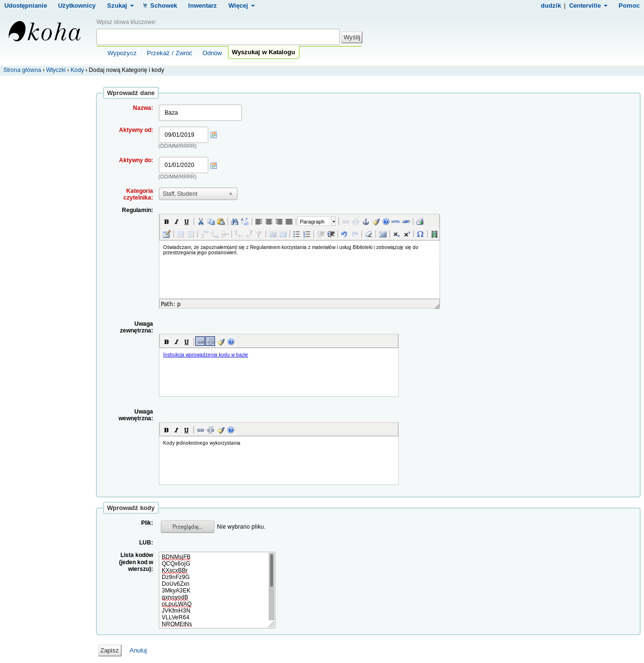Click the Nazwa input field
This screenshot has width=644, height=663.
coord(200,113)
